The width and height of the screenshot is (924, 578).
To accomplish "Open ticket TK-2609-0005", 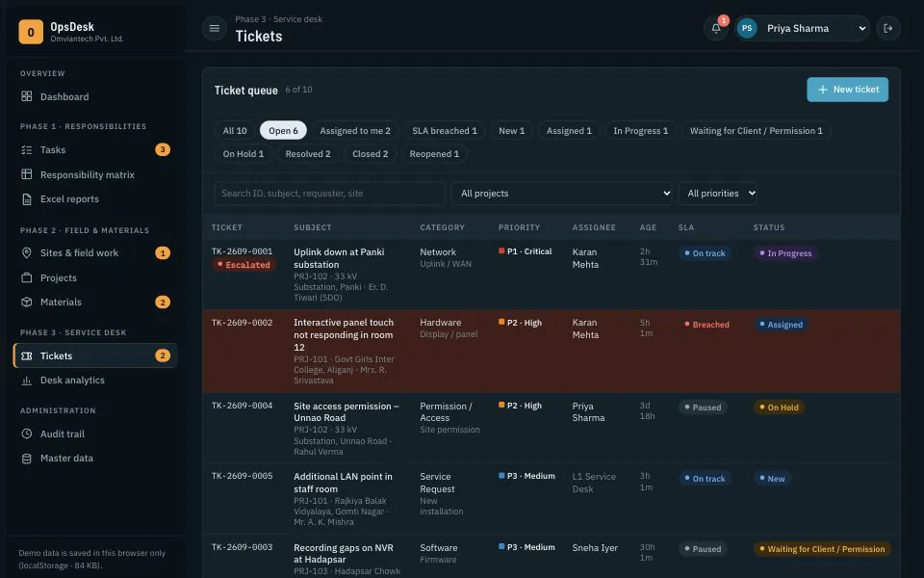I will pyautogui.click(x=243, y=476).
